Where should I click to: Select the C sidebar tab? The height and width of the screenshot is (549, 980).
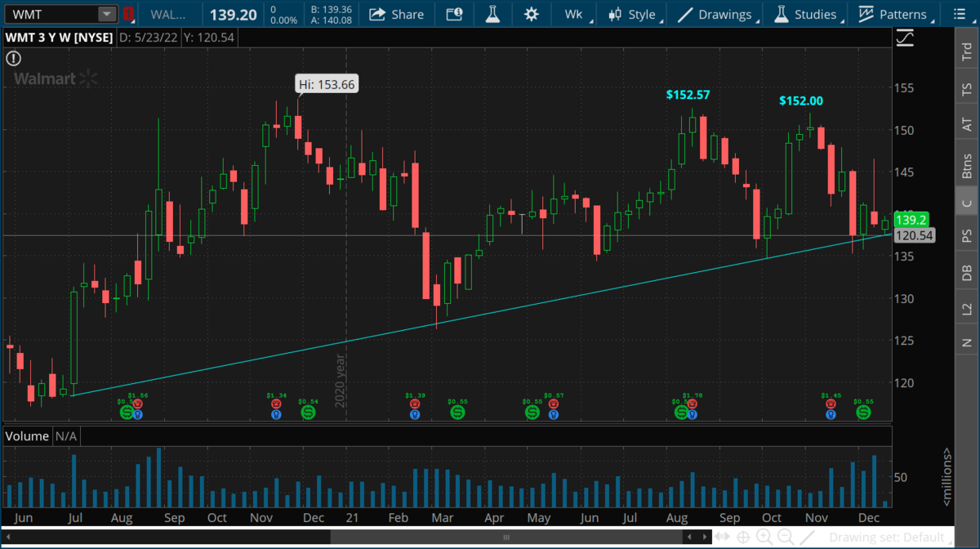(x=967, y=203)
